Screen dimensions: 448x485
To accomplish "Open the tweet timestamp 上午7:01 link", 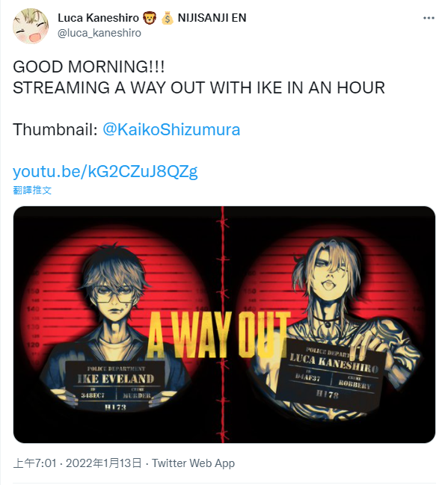I will [34, 463].
